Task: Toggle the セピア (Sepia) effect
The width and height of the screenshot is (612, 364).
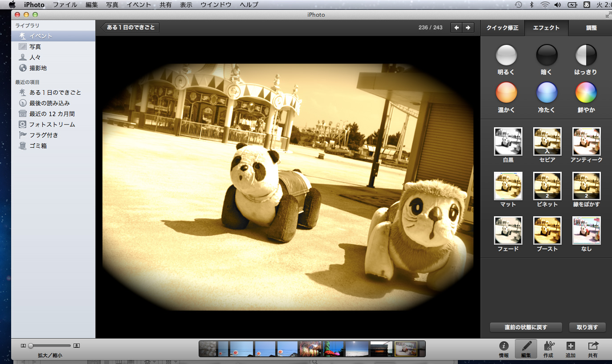Action: point(547,142)
